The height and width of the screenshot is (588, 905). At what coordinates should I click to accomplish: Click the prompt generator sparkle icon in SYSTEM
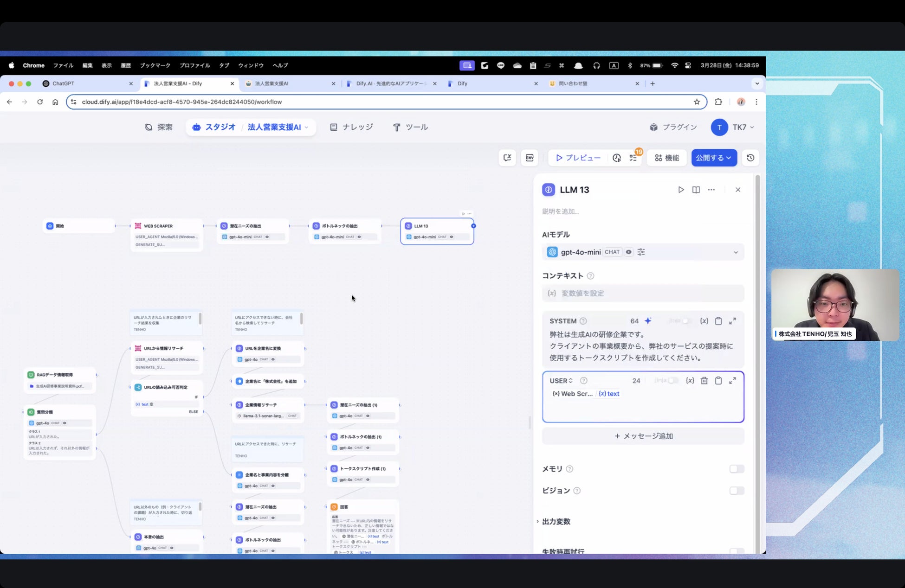point(648,321)
